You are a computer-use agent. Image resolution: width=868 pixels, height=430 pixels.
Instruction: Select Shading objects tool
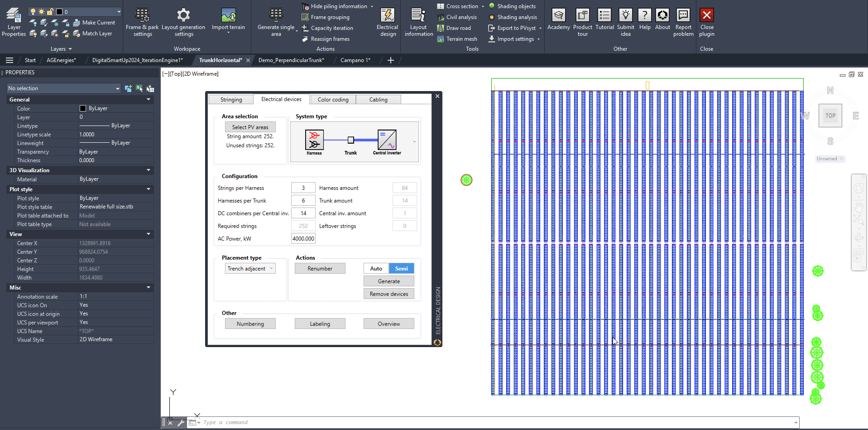pyautogui.click(x=512, y=6)
